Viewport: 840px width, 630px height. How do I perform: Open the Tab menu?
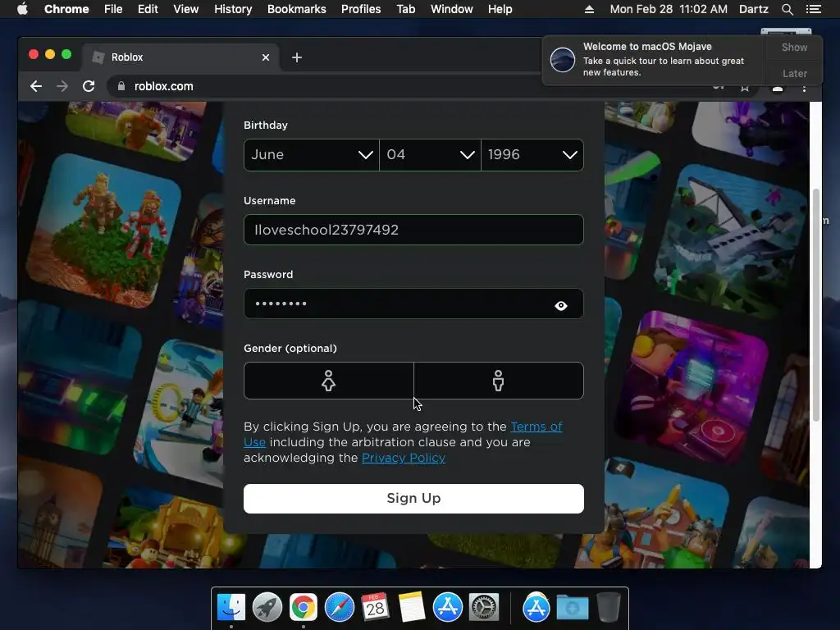405,9
